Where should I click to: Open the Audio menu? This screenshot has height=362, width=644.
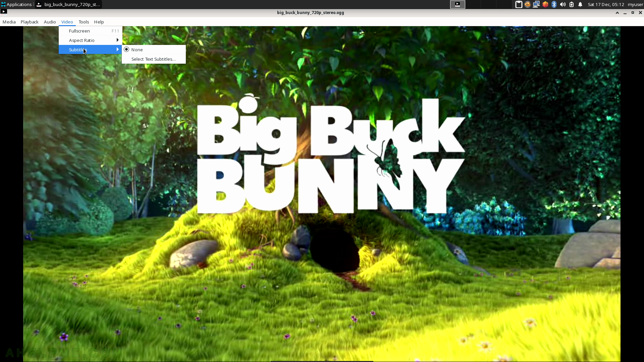point(50,22)
